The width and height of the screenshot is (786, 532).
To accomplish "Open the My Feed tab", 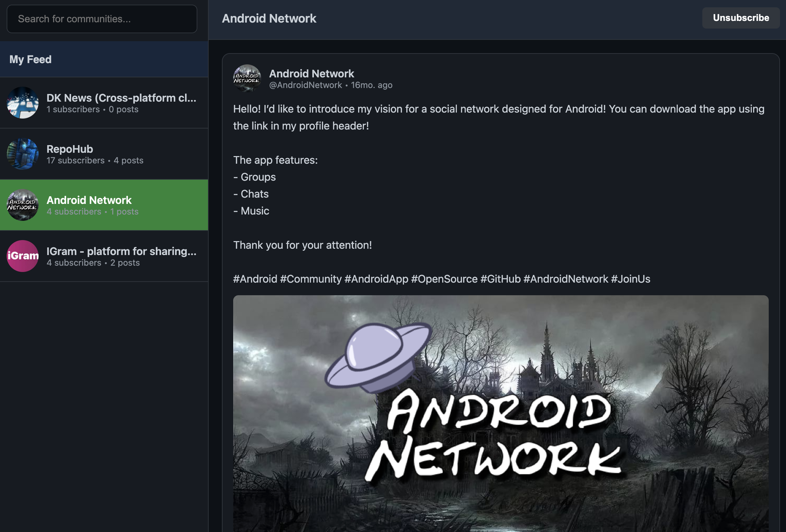I will pos(31,59).
